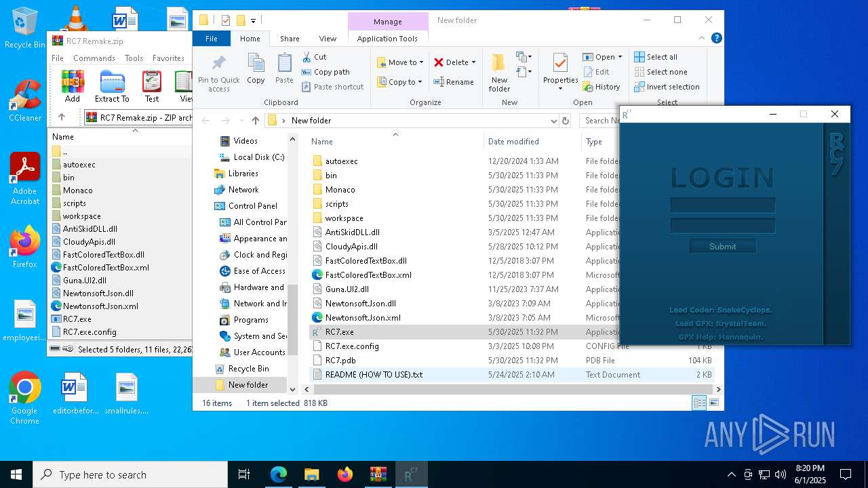
Task: Click Paste shortcut in the ribbon
Action: point(332,87)
